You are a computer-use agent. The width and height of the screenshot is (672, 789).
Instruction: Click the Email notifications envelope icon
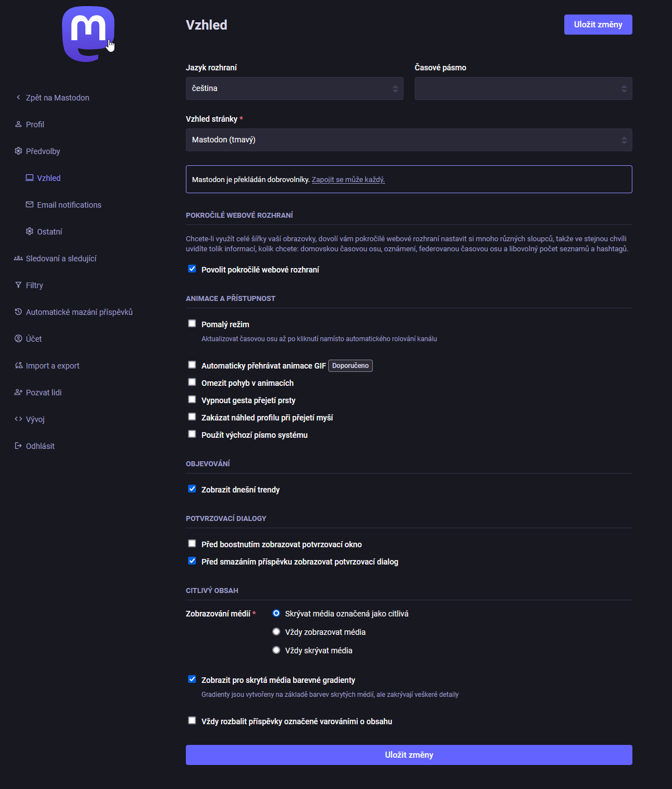point(30,205)
